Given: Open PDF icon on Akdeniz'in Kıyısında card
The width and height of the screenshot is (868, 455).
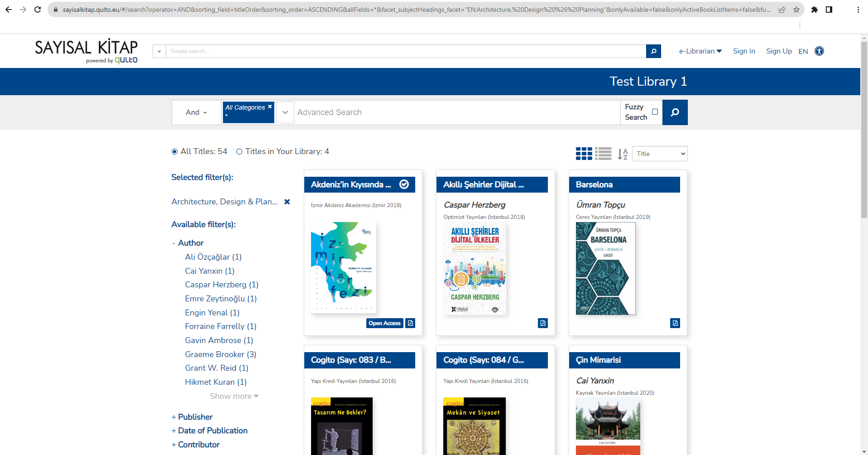Looking at the screenshot, I should (410, 323).
